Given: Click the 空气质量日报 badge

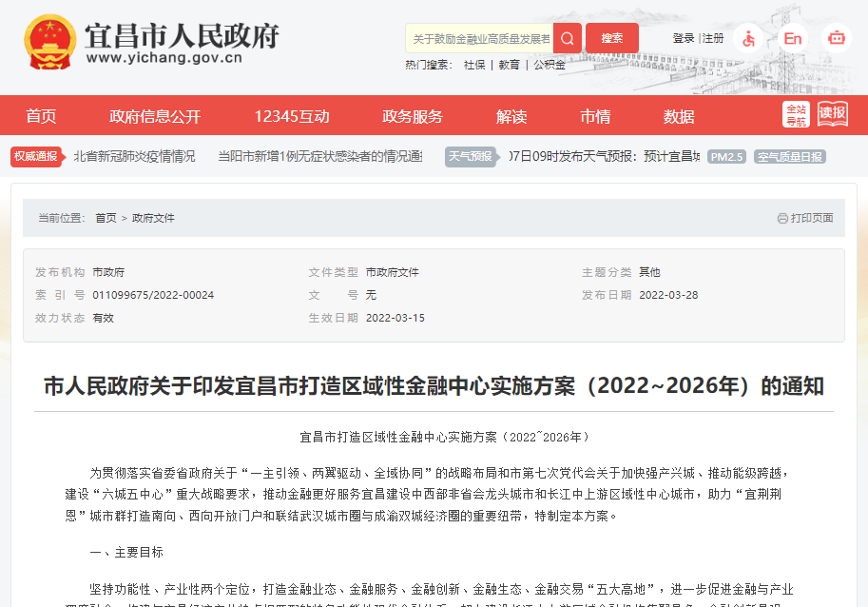Looking at the screenshot, I should click(x=789, y=157).
